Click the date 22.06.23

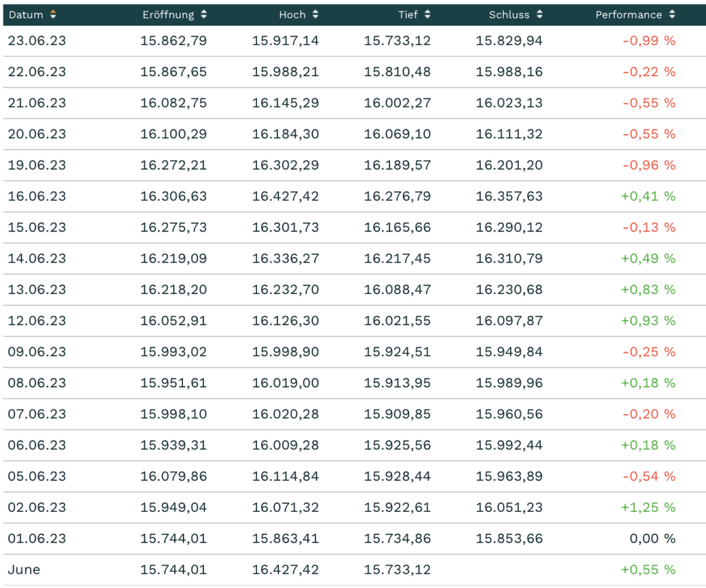click(x=37, y=71)
